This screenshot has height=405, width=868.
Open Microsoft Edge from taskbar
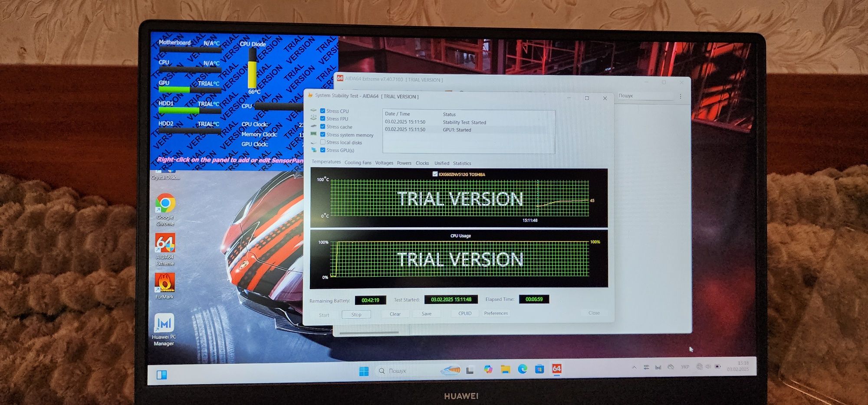(523, 369)
